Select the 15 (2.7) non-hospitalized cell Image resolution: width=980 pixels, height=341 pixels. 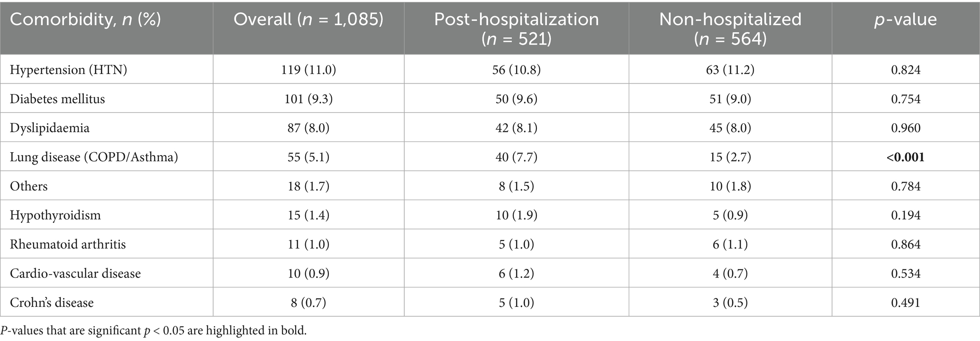(x=730, y=157)
